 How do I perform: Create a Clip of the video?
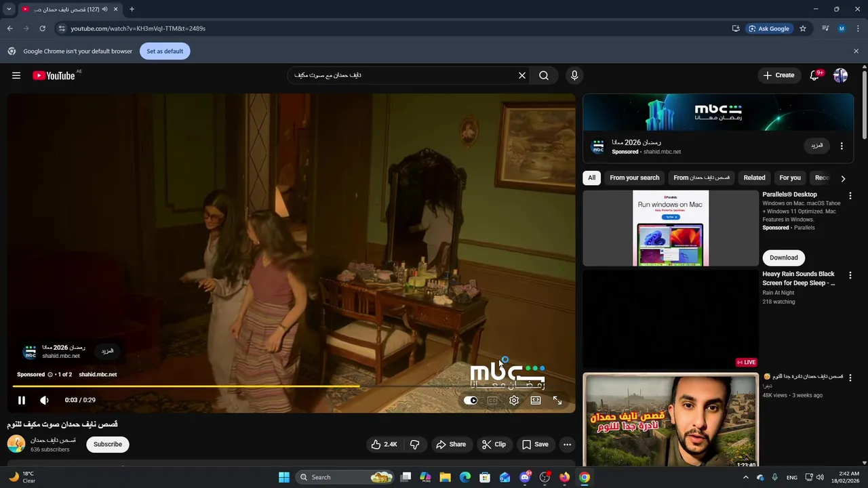tap(494, 445)
